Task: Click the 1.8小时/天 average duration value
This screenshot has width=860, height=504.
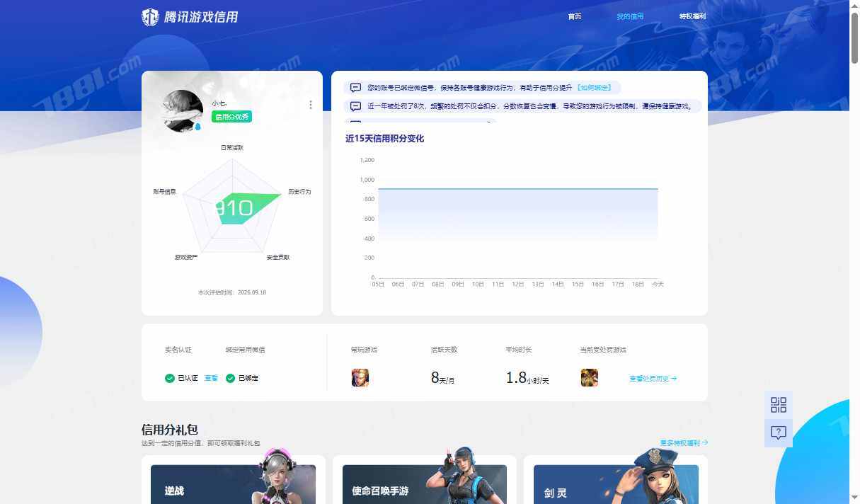Action: [527, 378]
